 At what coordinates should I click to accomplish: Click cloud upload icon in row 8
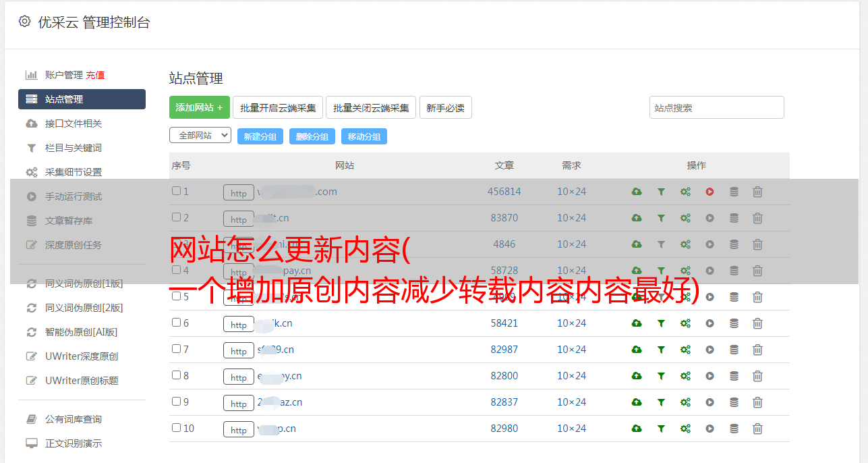pyautogui.click(x=637, y=376)
